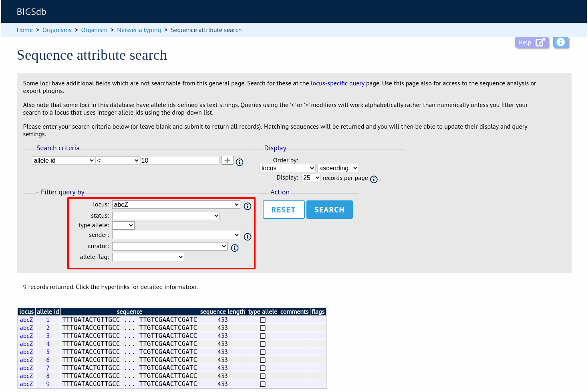Click info icon beside curator filter

coord(235,248)
